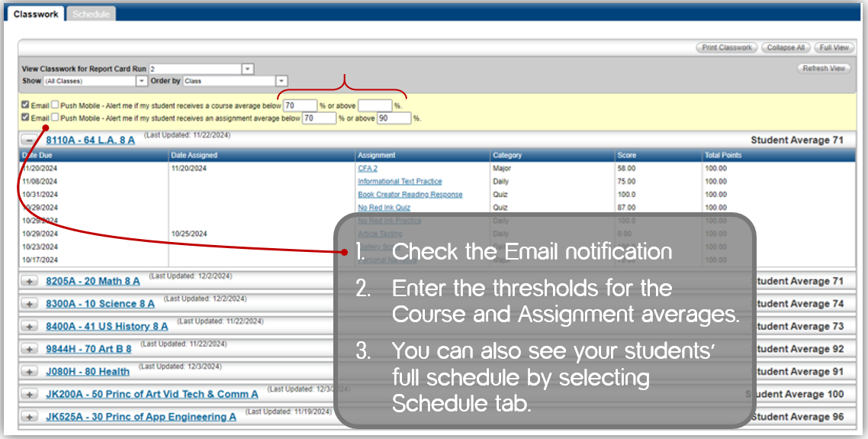Switch to the Schedule tab
This screenshot has height=439, width=868.
pyautogui.click(x=91, y=14)
